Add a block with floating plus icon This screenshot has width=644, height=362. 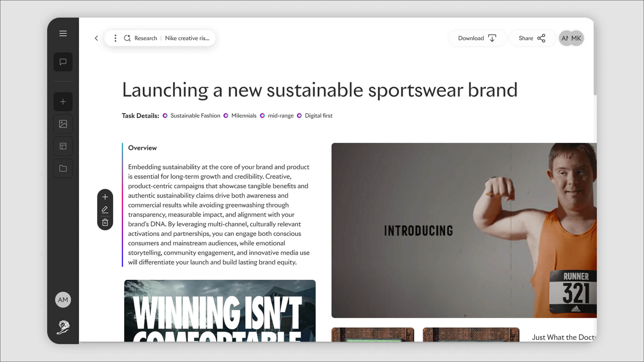tap(105, 197)
